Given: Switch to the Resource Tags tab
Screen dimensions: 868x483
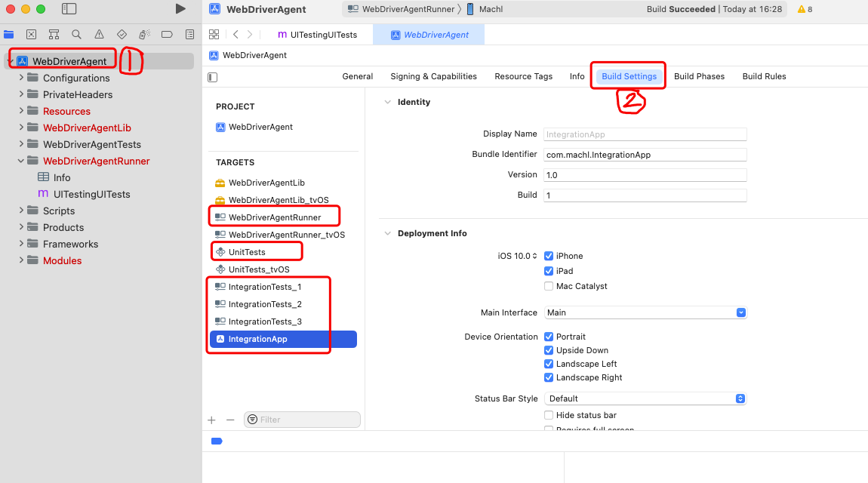Looking at the screenshot, I should (x=524, y=76).
